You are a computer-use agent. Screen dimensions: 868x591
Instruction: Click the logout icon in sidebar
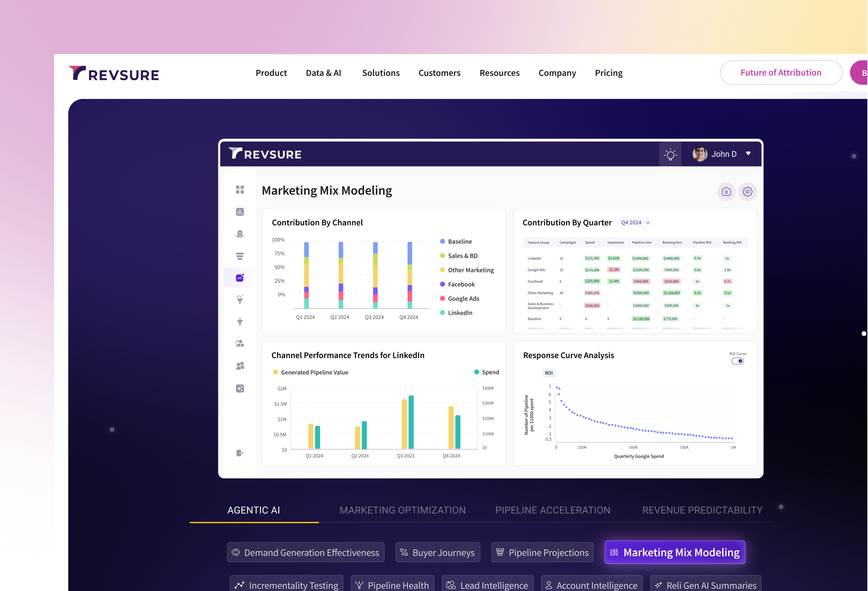pyautogui.click(x=240, y=453)
